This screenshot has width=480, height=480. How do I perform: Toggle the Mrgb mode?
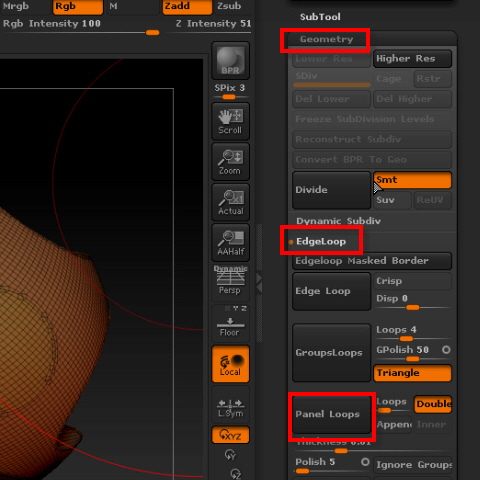coord(25,7)
